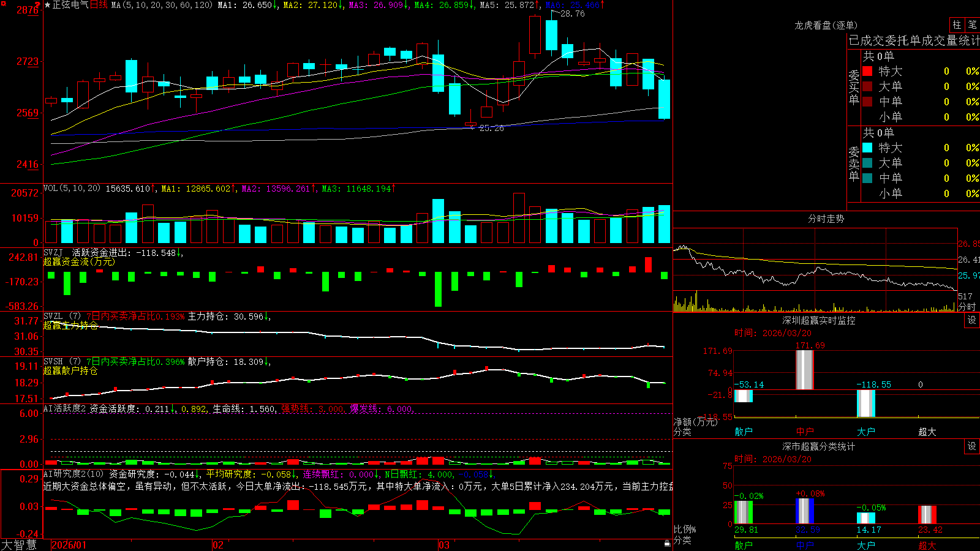The height and width of the screenshot is (551, 980).
Task: Click the 主力持仓: 30.596 readout
Action: pyautogui.click(x=229, y=317)
